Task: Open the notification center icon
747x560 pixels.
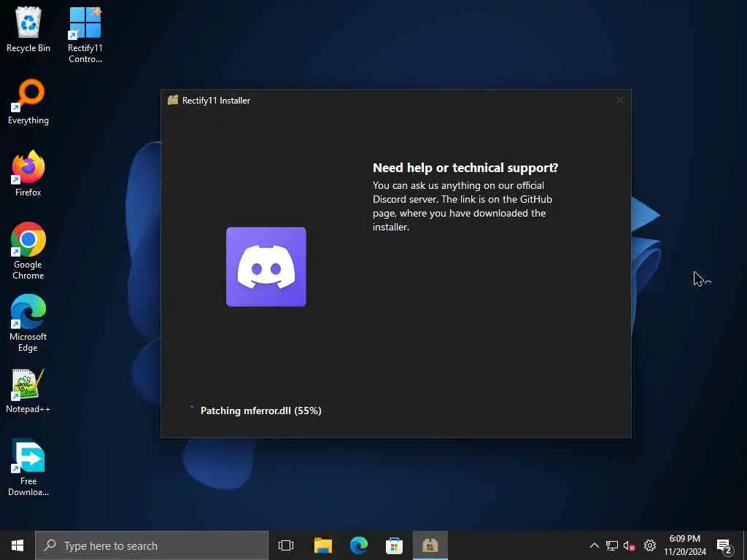Action: pyautogui.click(x=724, y=545)
